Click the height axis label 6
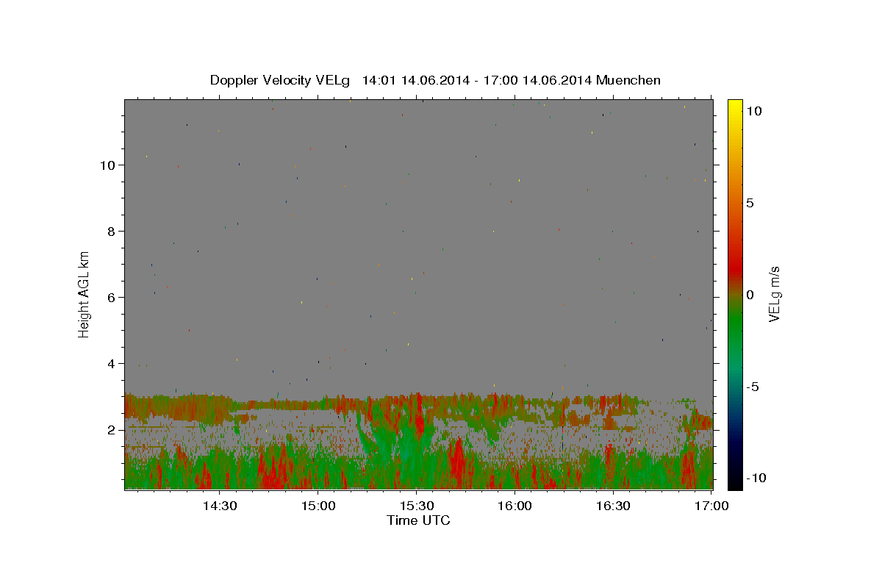 pyautogui.click(x=112, y=298)
